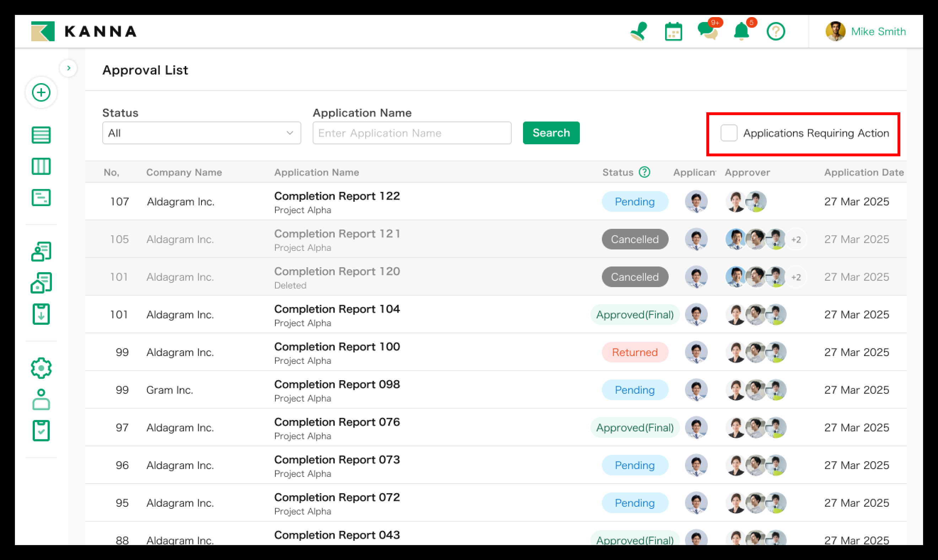Select the board view icon in sidebar
Screen dimensions: 938x560
(x=41, y=166)
